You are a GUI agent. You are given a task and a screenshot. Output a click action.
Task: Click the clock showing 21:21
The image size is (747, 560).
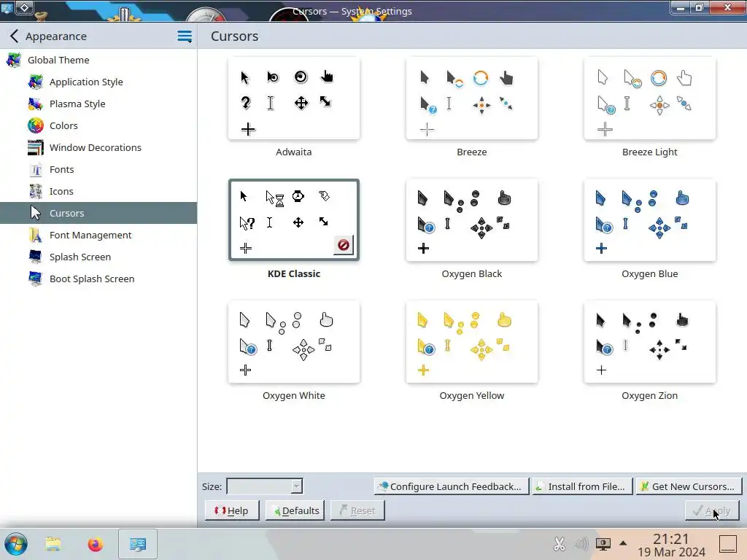(x=671, y=539)
